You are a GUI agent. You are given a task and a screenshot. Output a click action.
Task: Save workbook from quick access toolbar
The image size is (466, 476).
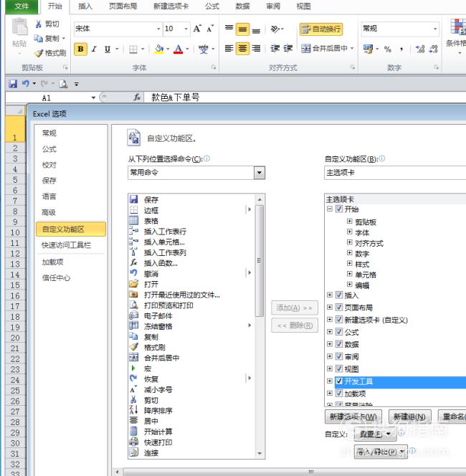point(13,83)
